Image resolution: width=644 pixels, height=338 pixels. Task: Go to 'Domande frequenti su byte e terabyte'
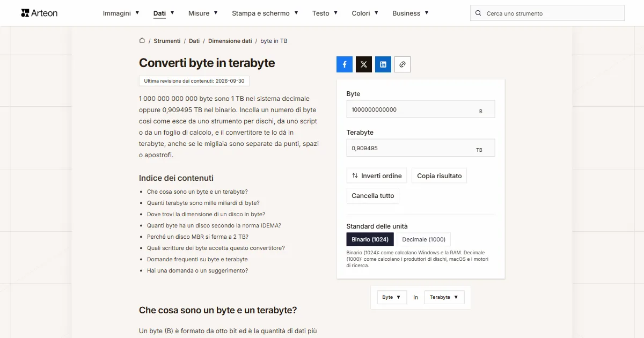coord(197,259)
